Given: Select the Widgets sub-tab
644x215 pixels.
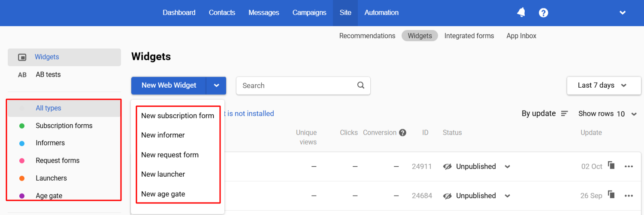Looking at the screenshot, I should click(x=420, y=36).
